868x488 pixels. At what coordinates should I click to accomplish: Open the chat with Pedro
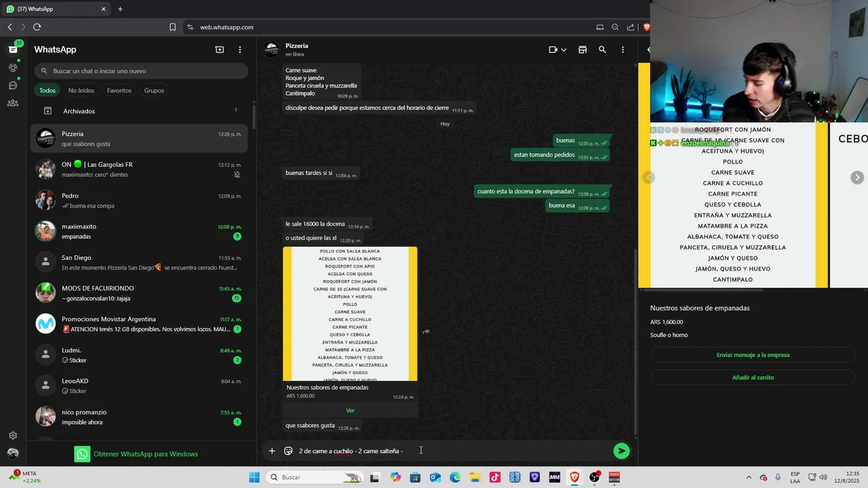pyautogui.click(x=139, y=201)
